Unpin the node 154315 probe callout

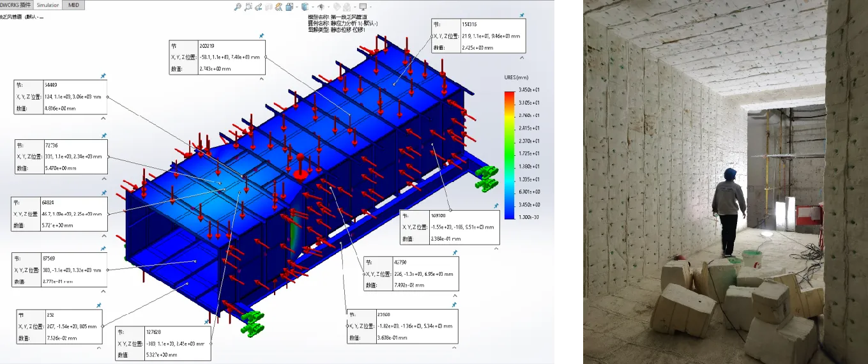522,15
